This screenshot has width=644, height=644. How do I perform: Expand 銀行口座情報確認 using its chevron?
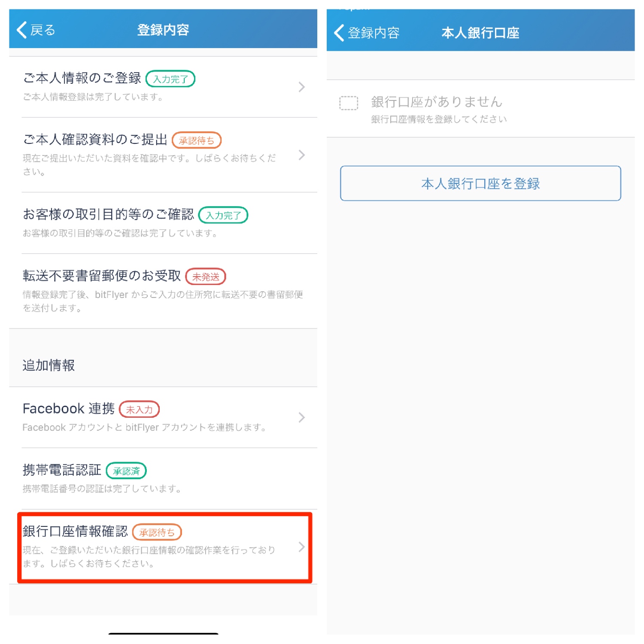point(302,547)
